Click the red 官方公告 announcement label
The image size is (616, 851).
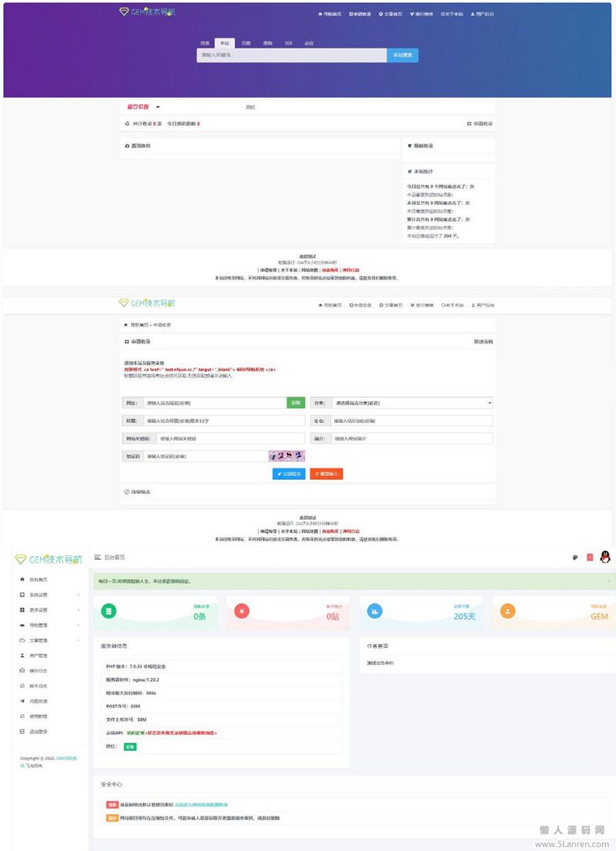pyautogui.click(x=138, y=107)
